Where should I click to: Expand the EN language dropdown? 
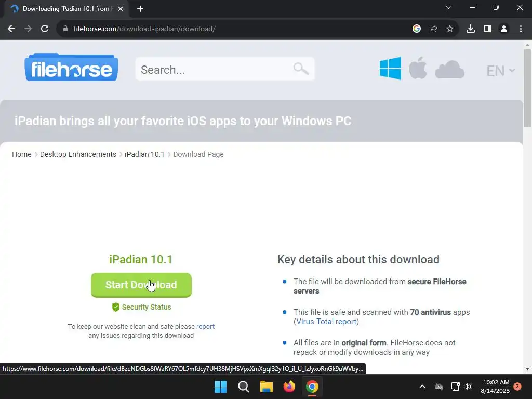coord(500,71)
